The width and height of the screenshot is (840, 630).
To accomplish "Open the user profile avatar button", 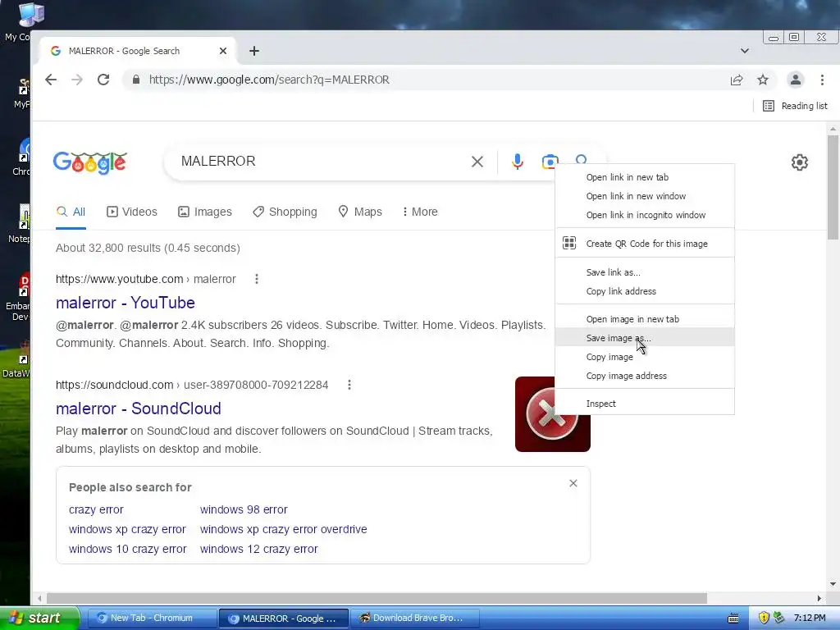I will click(x=796, y=80).
